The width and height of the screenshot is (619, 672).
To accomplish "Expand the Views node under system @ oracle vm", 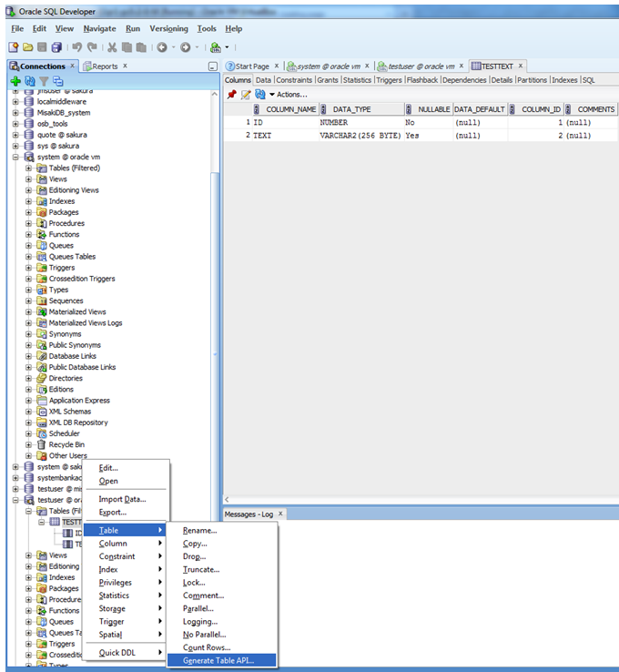I will click(28, 179).
